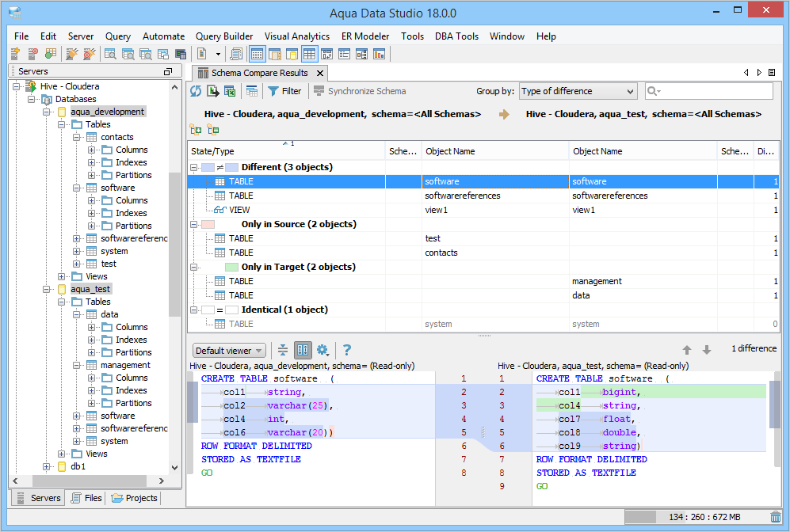Image resolution: width=790 pixels, height=532 pixels.
Task: Open the dropdown arrow beside the document icon
Action: [x=218, y=54]
